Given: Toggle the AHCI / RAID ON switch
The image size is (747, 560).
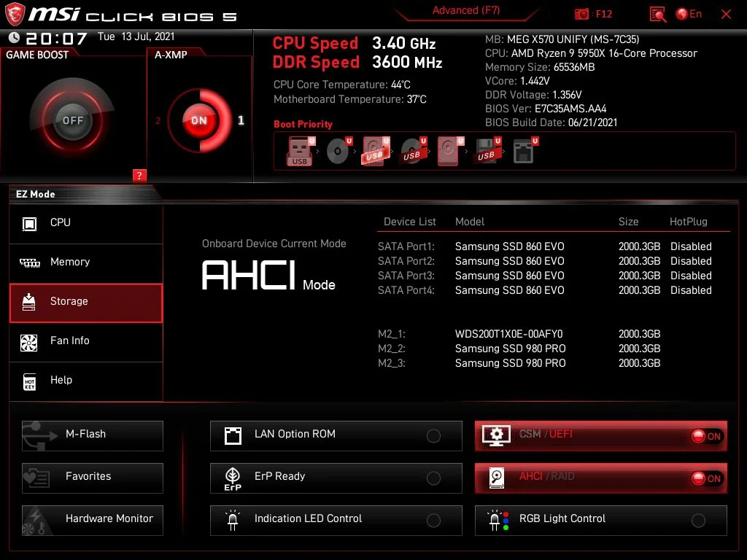Looking at the screenshot, I should [707, 478].
